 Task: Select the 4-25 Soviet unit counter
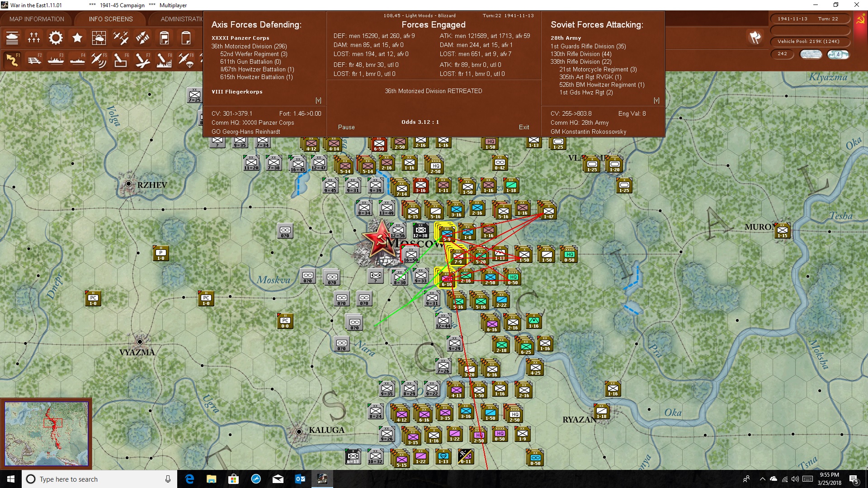(535, 368)
